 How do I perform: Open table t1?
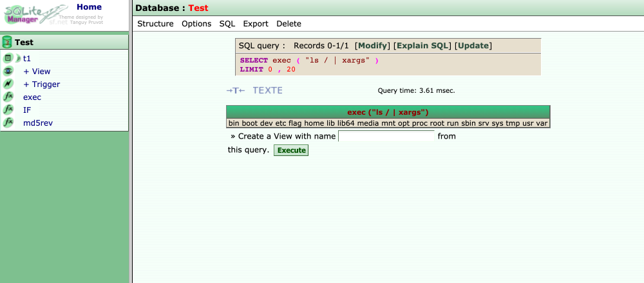click(x=26, y=59)
